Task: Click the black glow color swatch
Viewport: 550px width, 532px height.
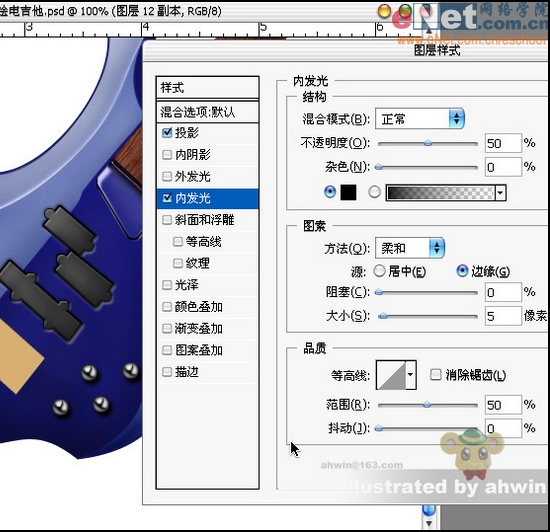Action: [348, 192]
